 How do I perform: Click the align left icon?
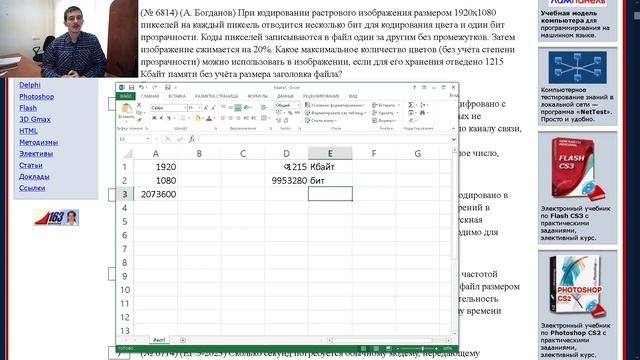(x=222, y=118)
